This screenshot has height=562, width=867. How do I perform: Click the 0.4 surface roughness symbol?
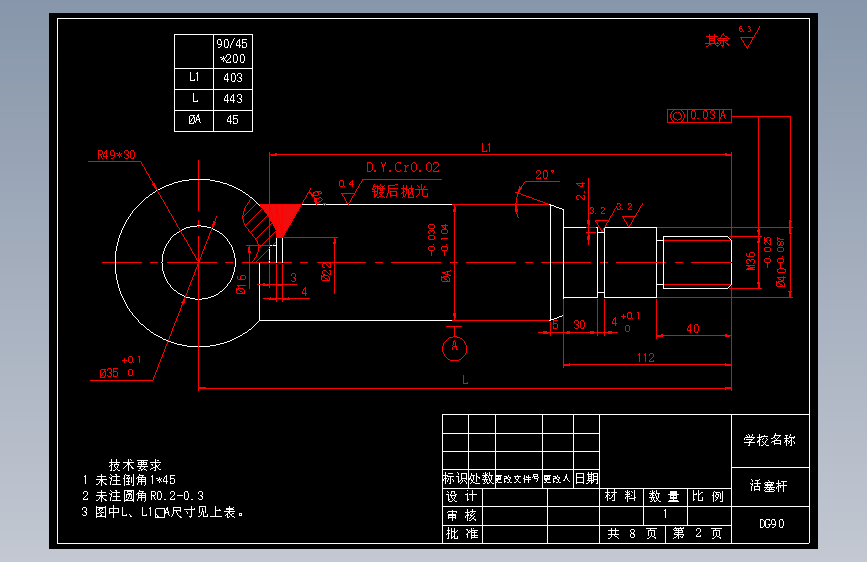(x=347, y=191)
